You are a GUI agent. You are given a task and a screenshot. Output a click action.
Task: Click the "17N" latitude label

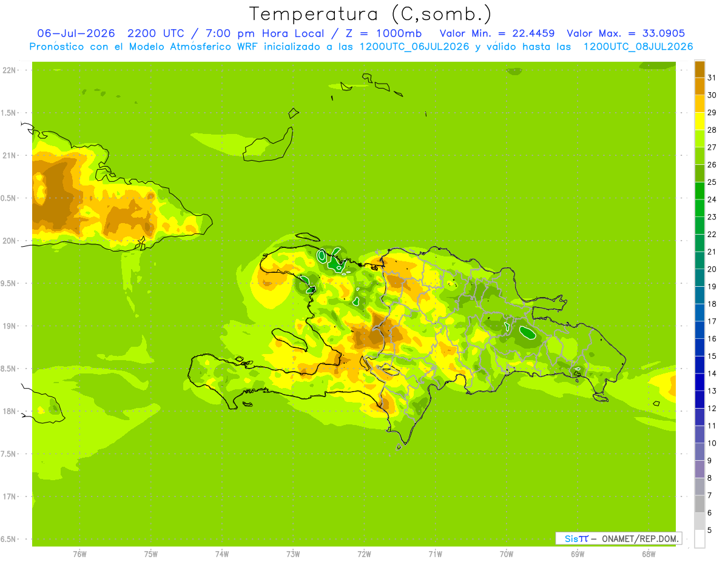(10, 497)
